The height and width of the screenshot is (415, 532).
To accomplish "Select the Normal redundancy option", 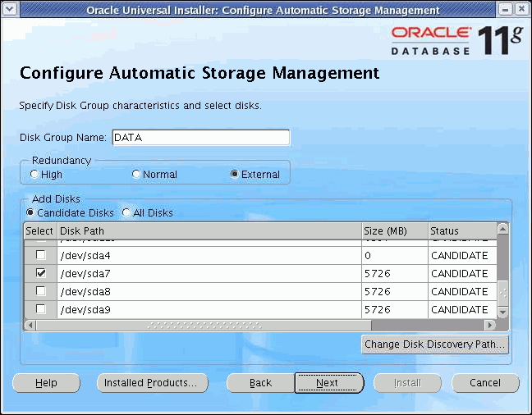I will (x=135, y=175).
